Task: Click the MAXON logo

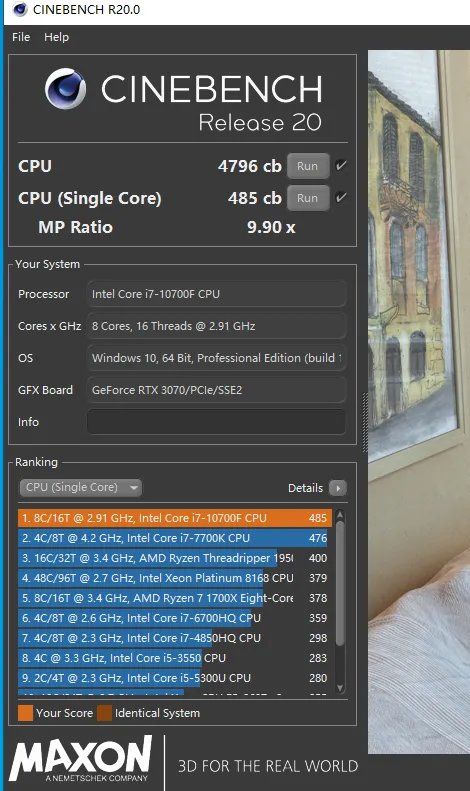Action: click(81, 758)
